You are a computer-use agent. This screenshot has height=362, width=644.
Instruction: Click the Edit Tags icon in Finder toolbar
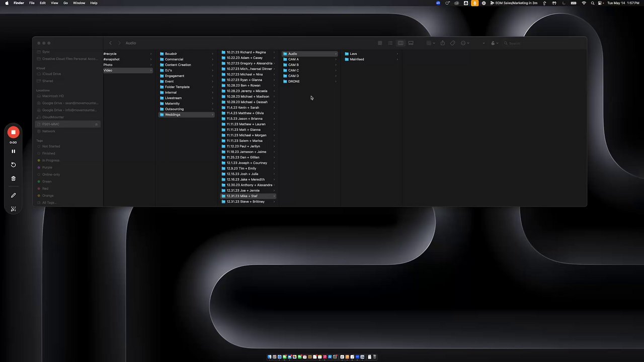click(x=453, y=43)
